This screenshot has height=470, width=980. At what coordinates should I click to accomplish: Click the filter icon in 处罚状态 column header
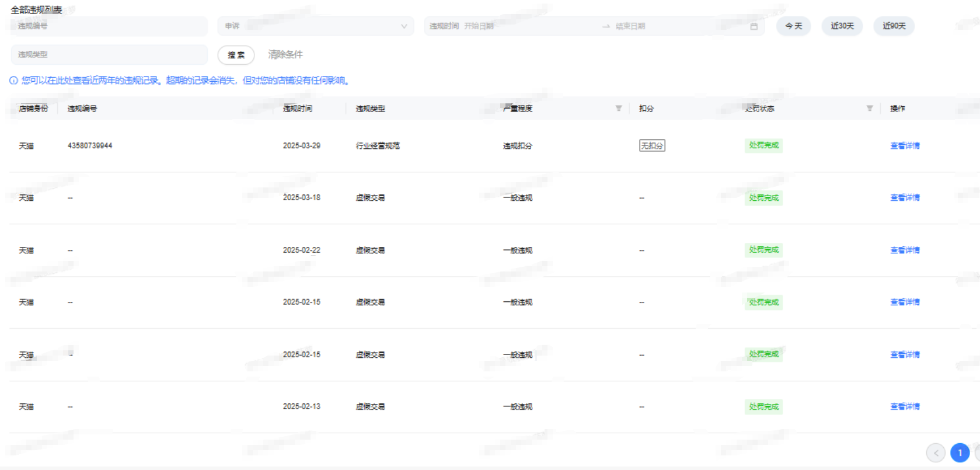pyautogui.click(x=870, y=109)
